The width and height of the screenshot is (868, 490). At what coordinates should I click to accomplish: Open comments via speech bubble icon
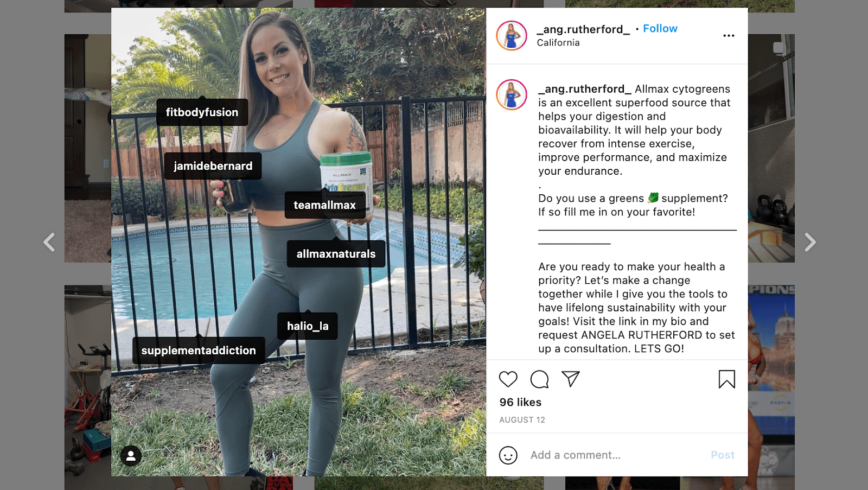pyautogui.click(x=539, y=379)
